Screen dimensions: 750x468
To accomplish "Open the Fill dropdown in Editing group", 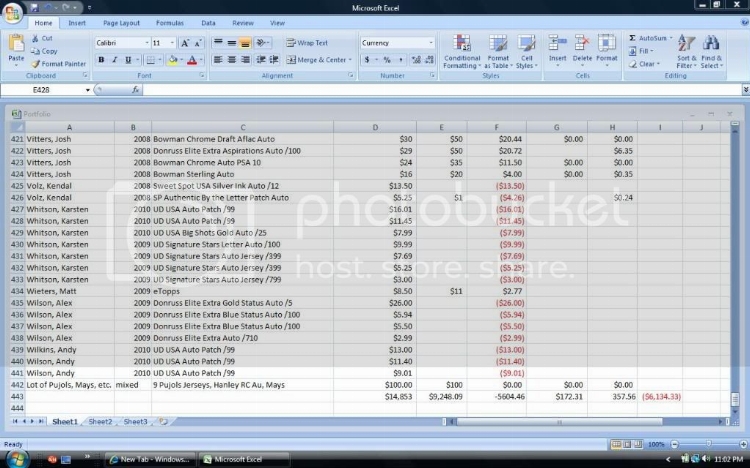I will pyautogui.click(x=641, y=51).
